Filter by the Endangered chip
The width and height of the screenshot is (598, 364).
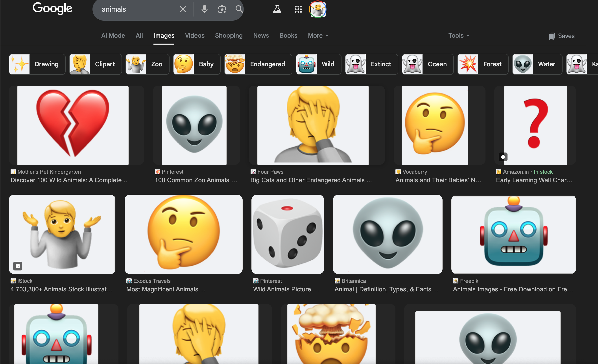[258, 64]
